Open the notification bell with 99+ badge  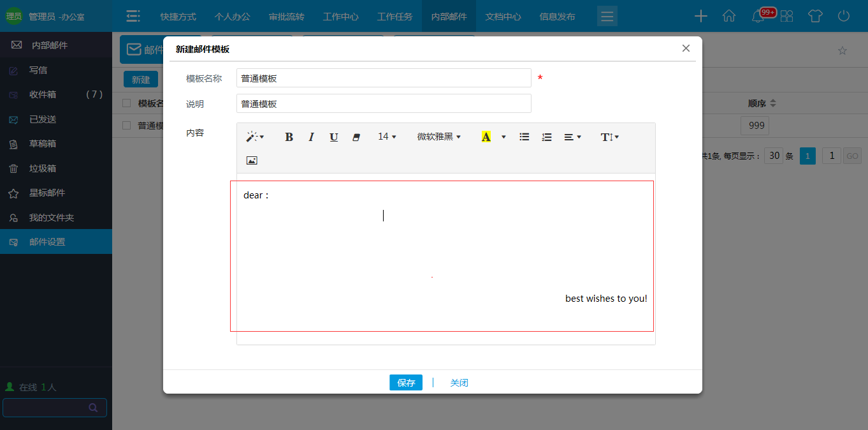click(758, 17)
